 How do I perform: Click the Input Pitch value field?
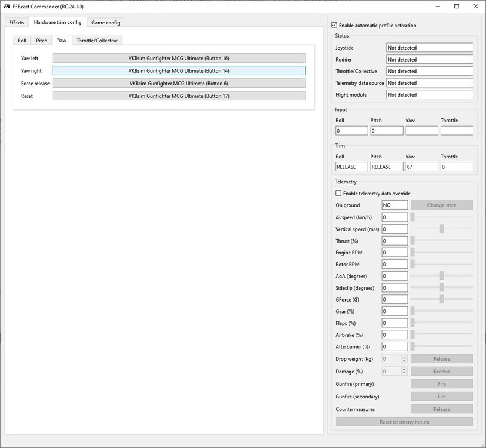coord(387,131)
